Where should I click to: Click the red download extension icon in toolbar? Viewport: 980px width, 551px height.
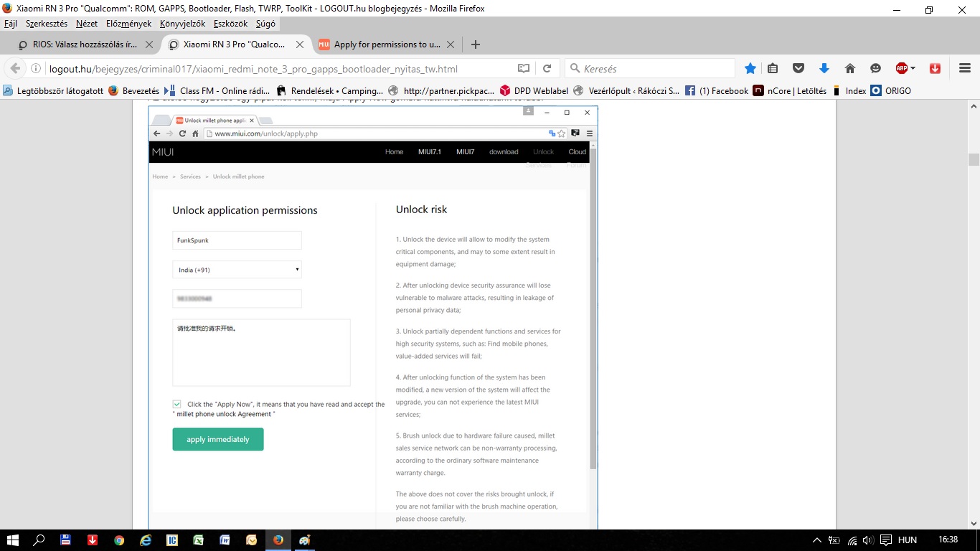(x=935, y=68)
